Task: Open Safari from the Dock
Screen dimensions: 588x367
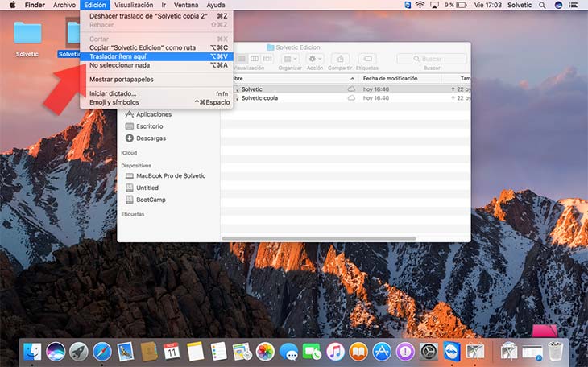Action: 102,352
